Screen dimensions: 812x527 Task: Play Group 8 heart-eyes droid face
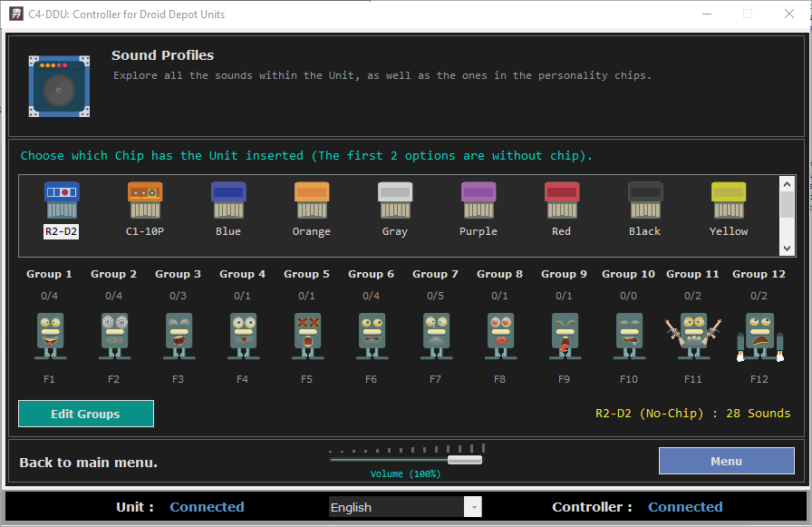tap(500, 336)
